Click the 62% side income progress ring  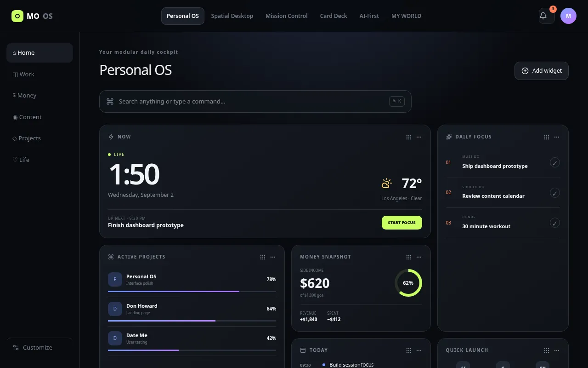coord(408,283)
